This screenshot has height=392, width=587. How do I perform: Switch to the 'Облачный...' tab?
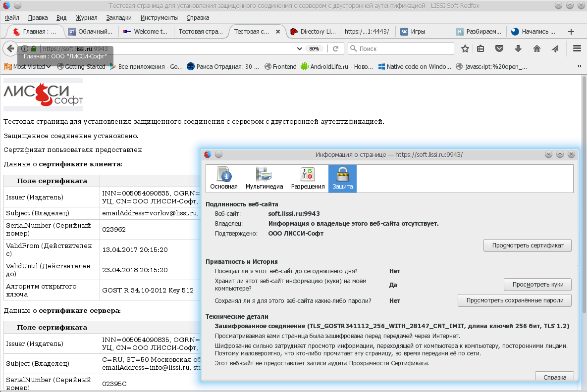coord(91,32)
